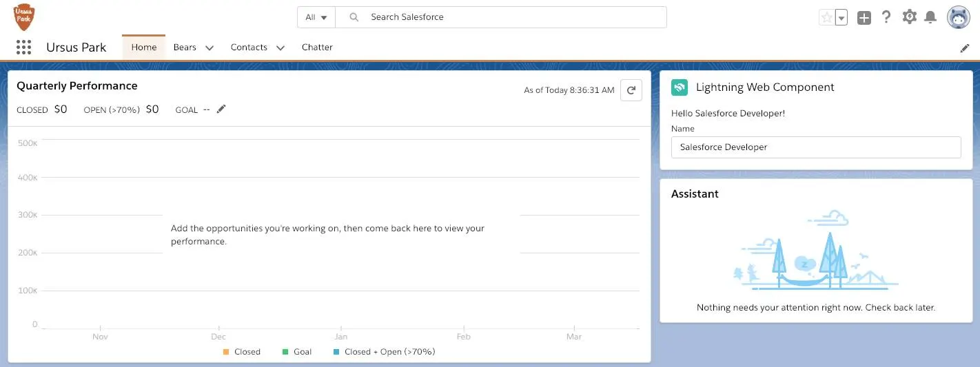Expand the Bears tab dropdown chevron
The width and height of the screenshot is (980, 367).
pos(210,48)
